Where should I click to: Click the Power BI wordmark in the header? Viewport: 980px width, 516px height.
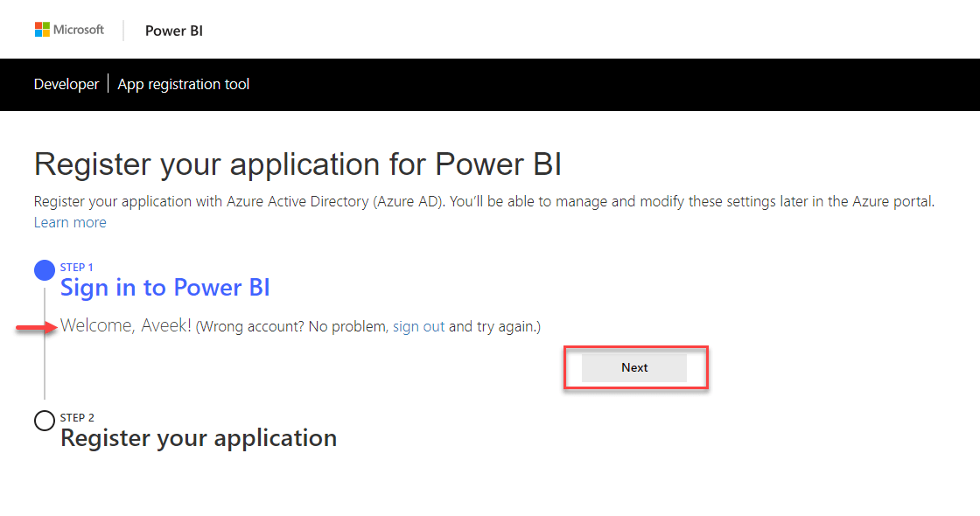point(173,30)
